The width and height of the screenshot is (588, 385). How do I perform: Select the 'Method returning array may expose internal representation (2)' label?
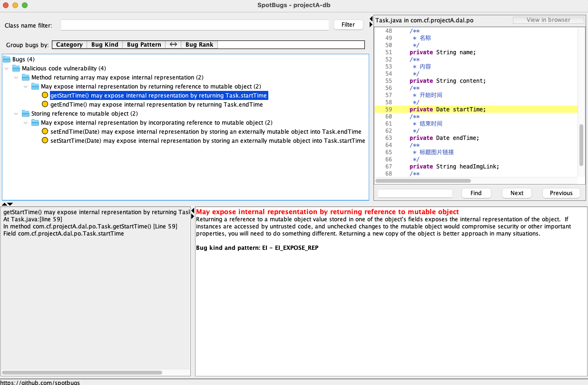coord(118,78)
